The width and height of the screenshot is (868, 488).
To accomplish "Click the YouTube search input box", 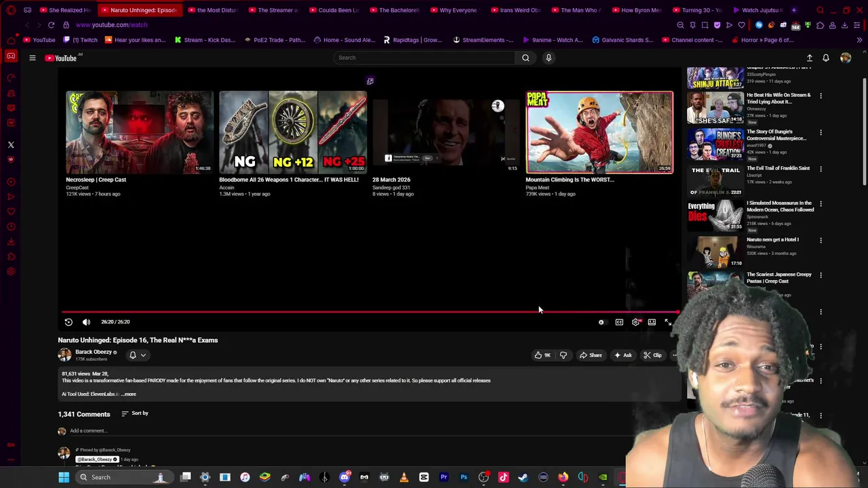I will 424,58.
